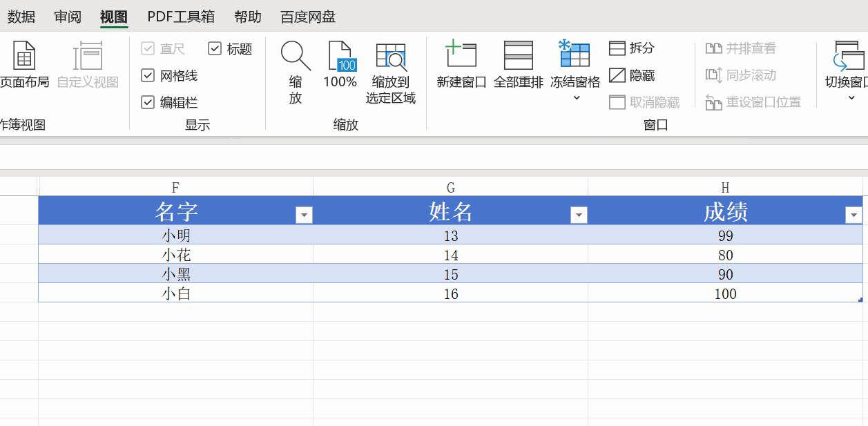Screen dimensions: 868x426
Task: Click the 页面布局 (Page Layout) view icon
Action: [24, 56]
